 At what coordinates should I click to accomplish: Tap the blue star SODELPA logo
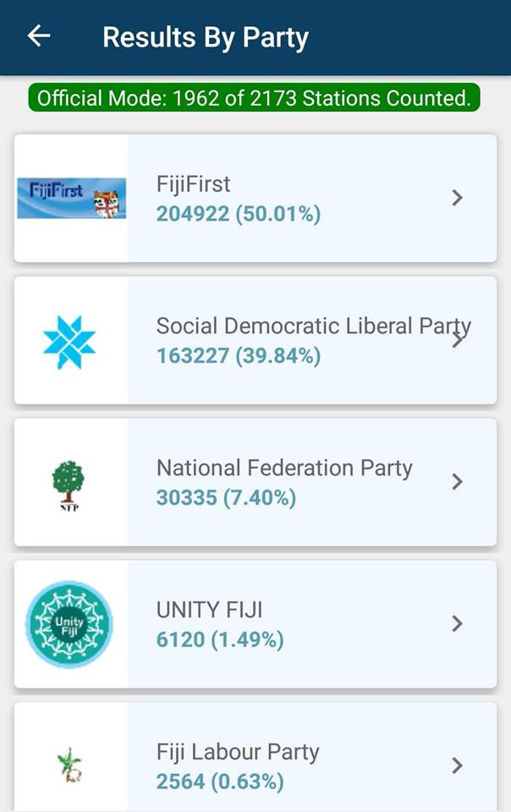pos(69,343)
